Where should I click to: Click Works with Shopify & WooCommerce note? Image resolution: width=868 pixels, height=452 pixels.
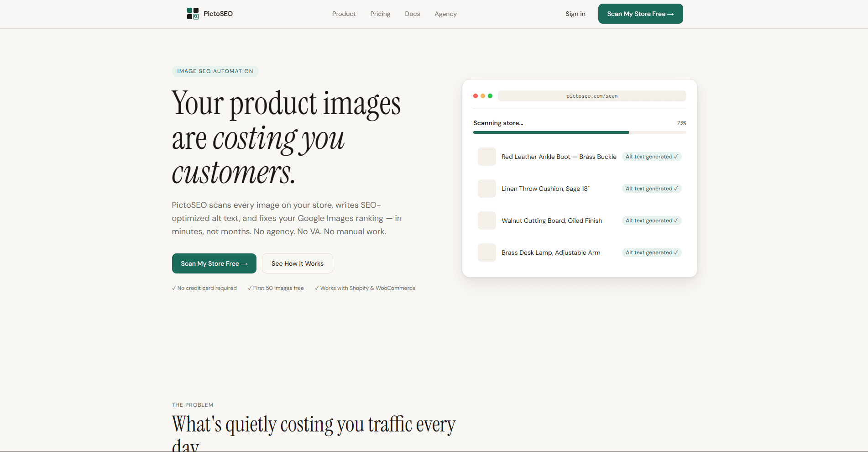(x=365, y=288)
